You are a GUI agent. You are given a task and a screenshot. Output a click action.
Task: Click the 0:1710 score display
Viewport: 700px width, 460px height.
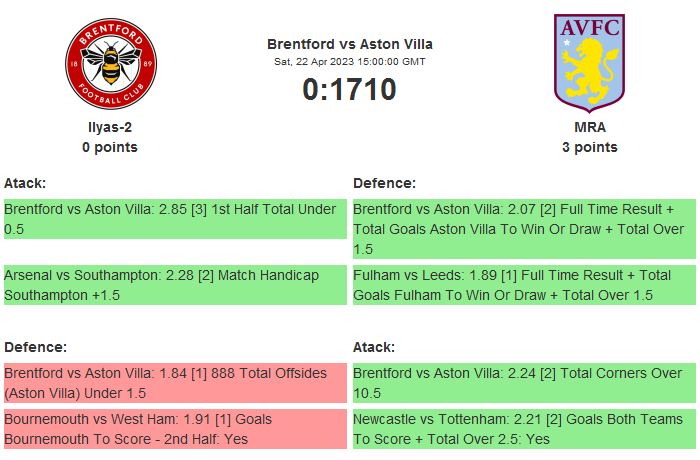(x=350, y=90)
